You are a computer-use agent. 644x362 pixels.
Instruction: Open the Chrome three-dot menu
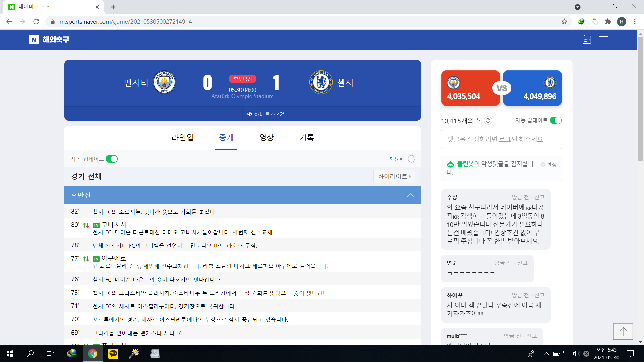[635, 22]
